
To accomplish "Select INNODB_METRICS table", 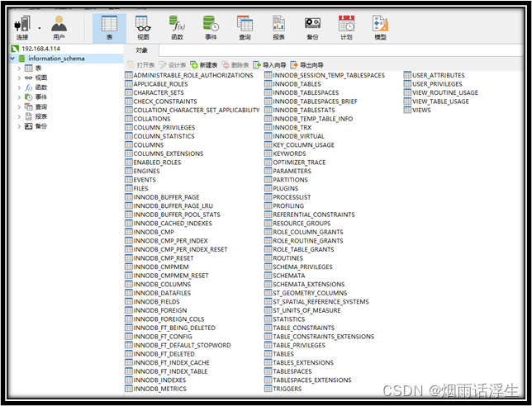I will [155, 389].
